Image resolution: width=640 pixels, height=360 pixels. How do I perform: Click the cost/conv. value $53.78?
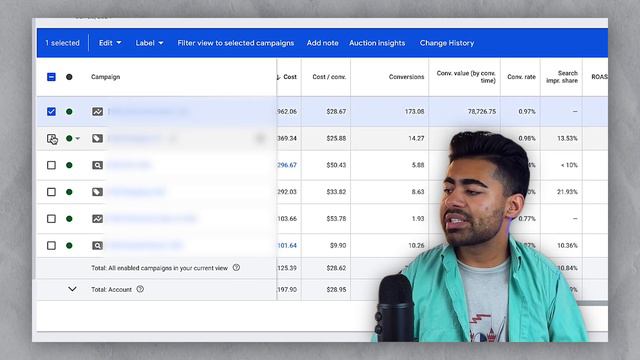coord(336,219)
